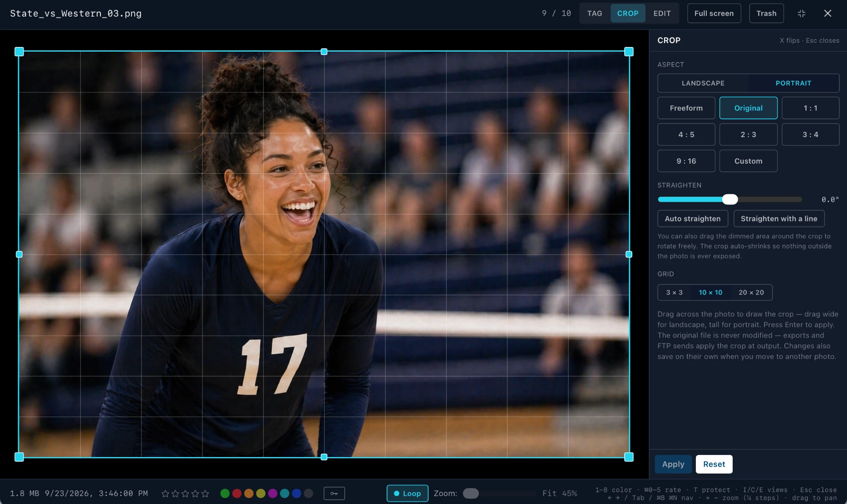
Task: Click the key protect icon button
Action: (334, 493)
